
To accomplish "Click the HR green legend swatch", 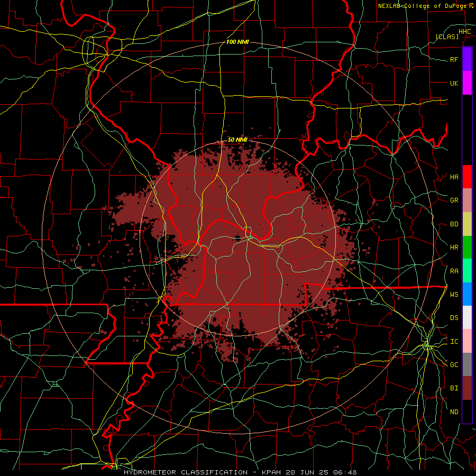I will click(x=467, y=248).
